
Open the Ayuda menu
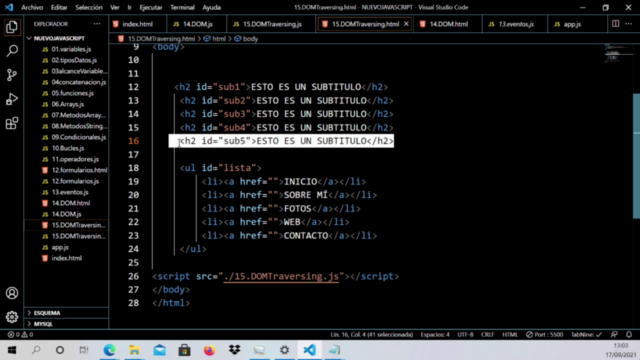(x=211, y=7)
